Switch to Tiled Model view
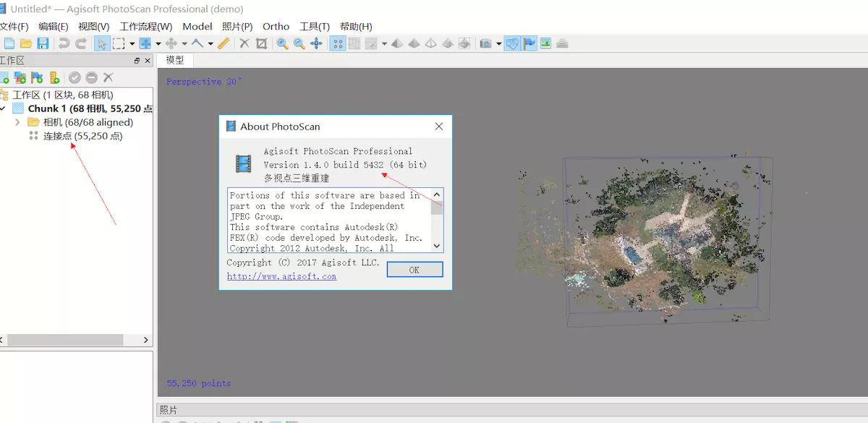The image size is (868, 423). [464, 43]
